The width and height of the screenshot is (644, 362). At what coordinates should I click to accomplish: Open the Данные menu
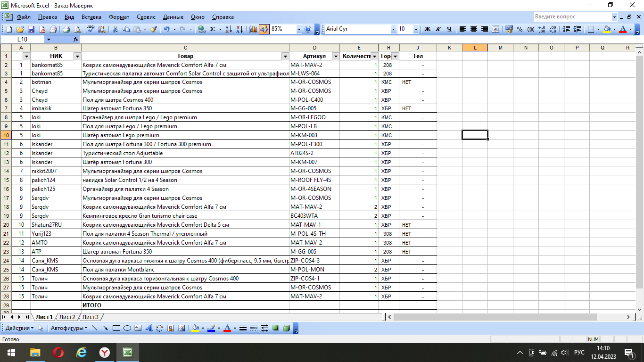173,17
